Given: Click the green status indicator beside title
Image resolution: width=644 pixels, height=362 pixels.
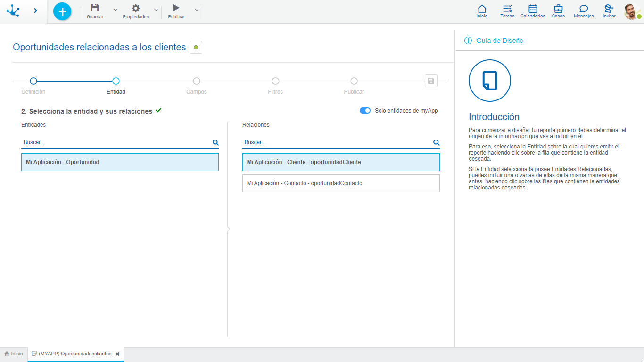Looking at the screenshot, I should click(x=196, y=47).
